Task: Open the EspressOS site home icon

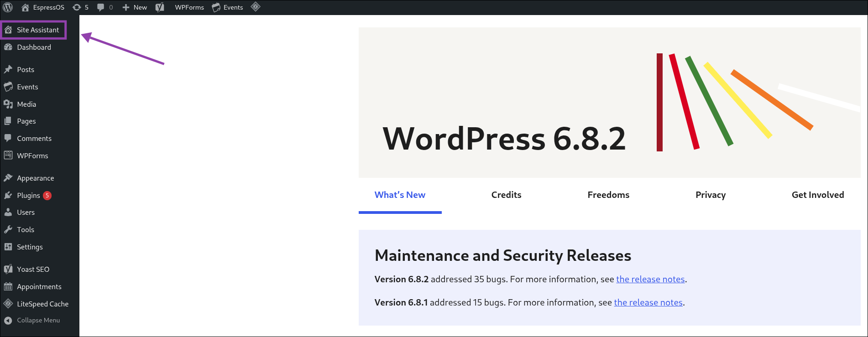Action: coord(25,7)
